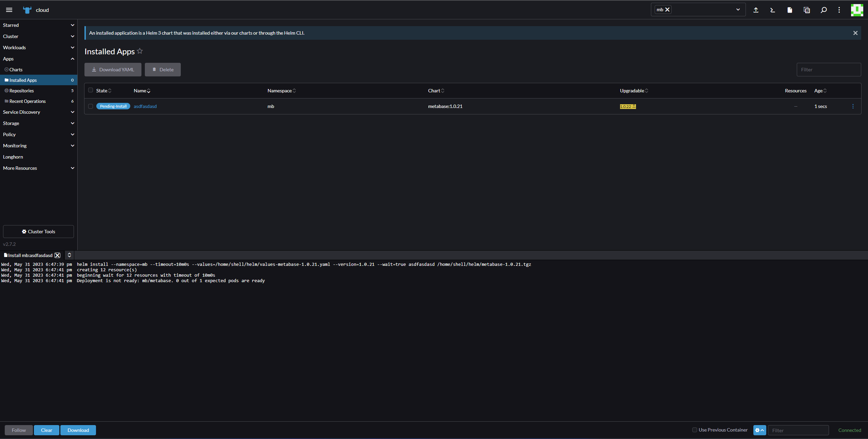The width and height of the screenshot is (868, 439).
Task: Click the Copy KubeConfig to clipboard icon
Action: tap(807, 10)
